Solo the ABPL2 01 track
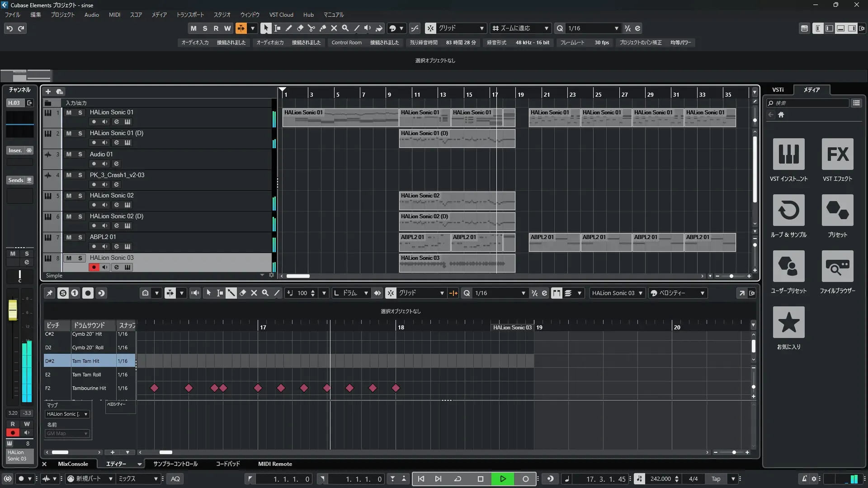 [80, 237]
